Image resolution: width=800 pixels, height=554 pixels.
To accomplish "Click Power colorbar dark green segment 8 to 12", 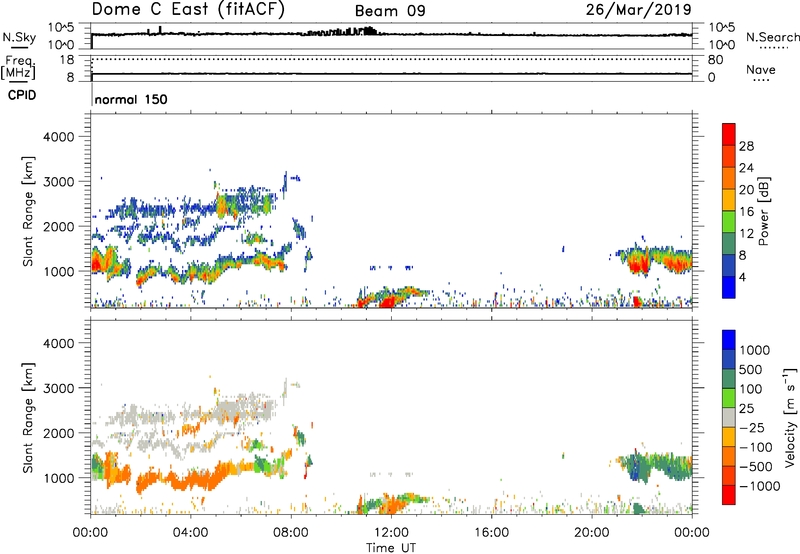I will point(729,244).
